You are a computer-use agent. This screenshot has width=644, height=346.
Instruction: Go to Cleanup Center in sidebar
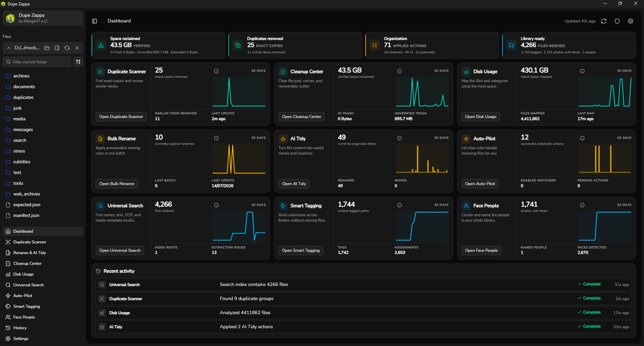43,264
